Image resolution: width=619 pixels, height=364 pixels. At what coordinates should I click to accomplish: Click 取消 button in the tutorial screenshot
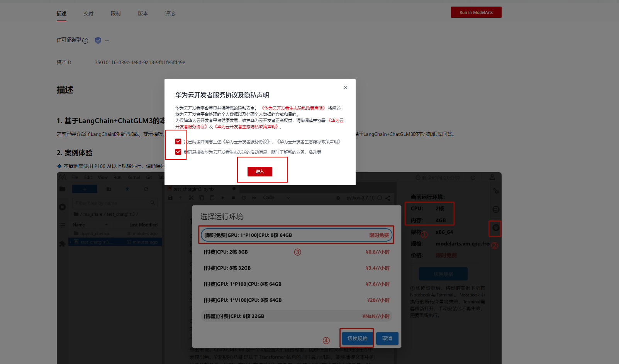[387, 339]
